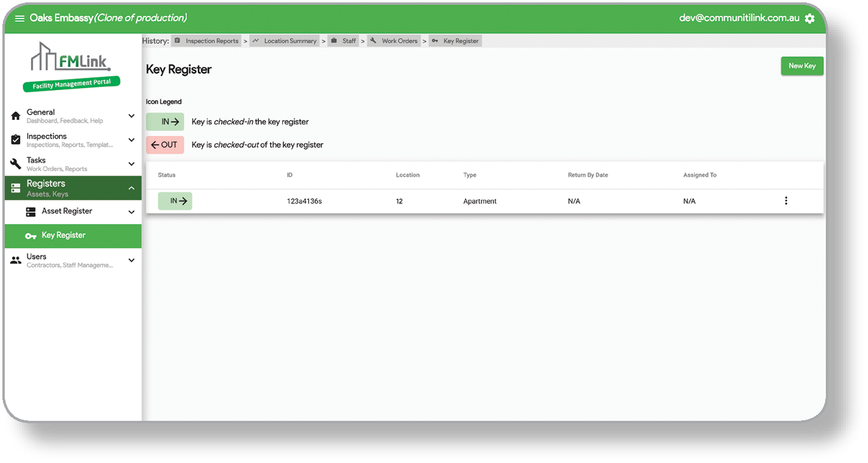868x463 pixels.
Task: Click the Type column header
Action: tap(470, 175)
